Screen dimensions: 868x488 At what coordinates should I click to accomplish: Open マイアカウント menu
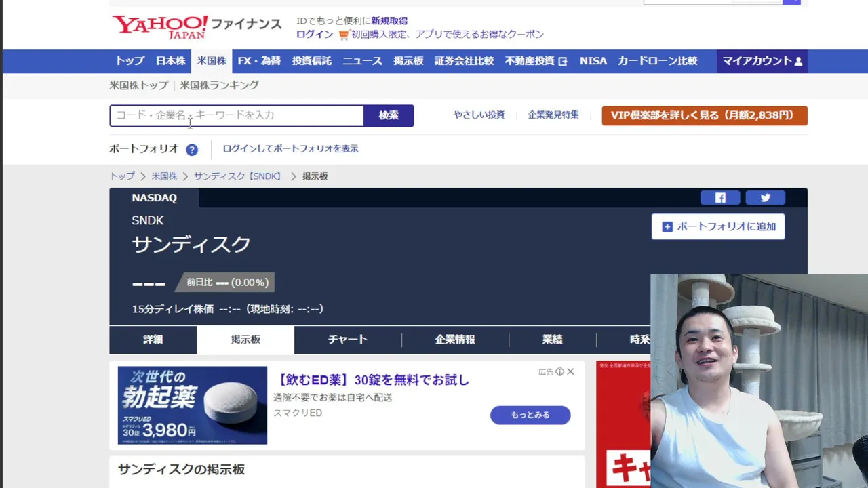click(762, 61)
